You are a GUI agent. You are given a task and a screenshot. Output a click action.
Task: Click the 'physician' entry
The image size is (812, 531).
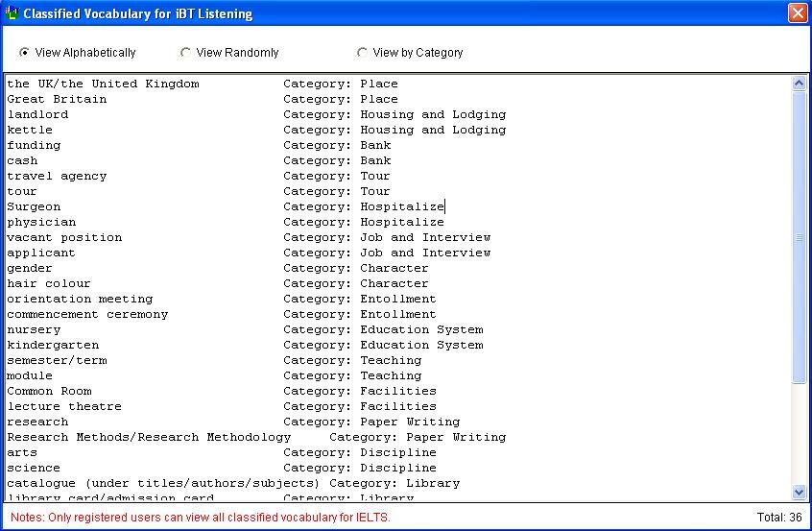41,222
